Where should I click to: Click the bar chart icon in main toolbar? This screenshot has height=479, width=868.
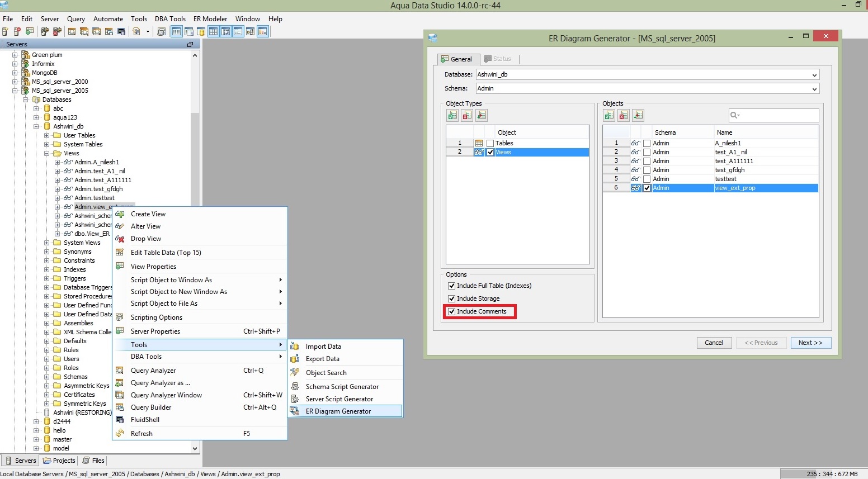(263, 32)
